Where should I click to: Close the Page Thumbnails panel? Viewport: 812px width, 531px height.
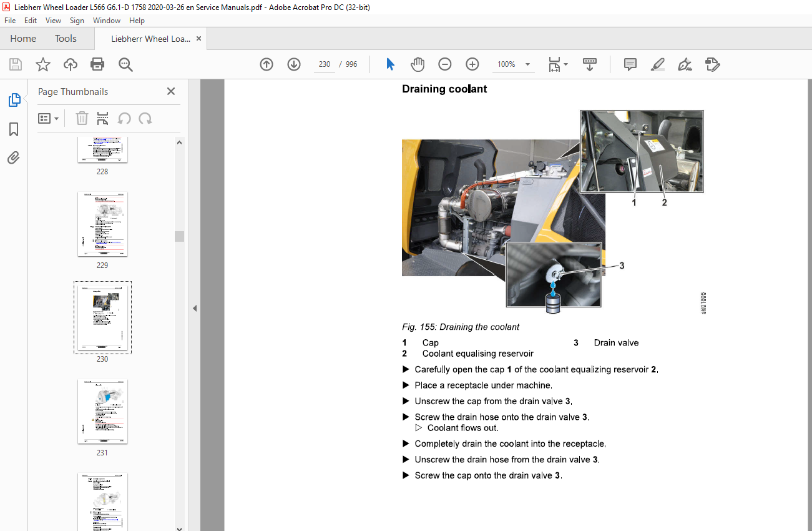[171, 91]
